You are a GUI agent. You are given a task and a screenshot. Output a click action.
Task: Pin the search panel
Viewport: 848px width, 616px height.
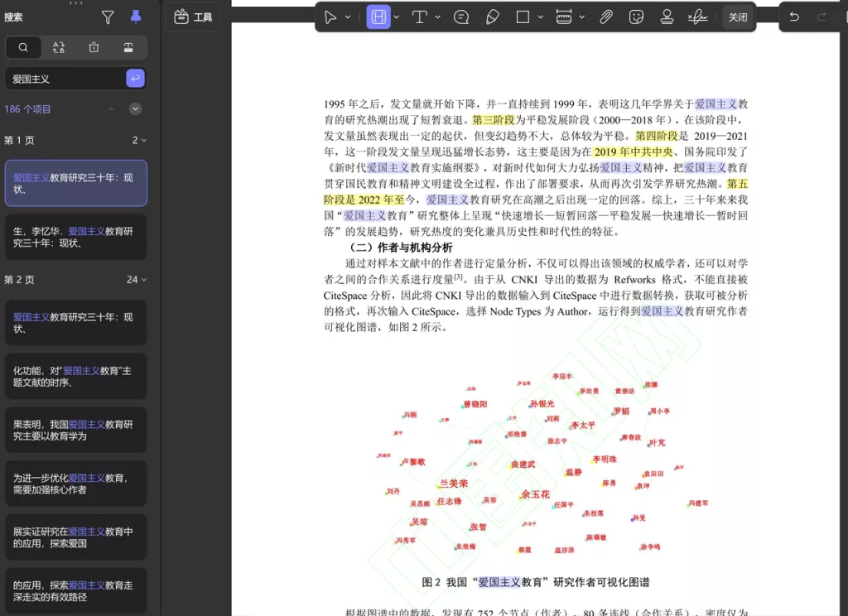pos(134,17)
